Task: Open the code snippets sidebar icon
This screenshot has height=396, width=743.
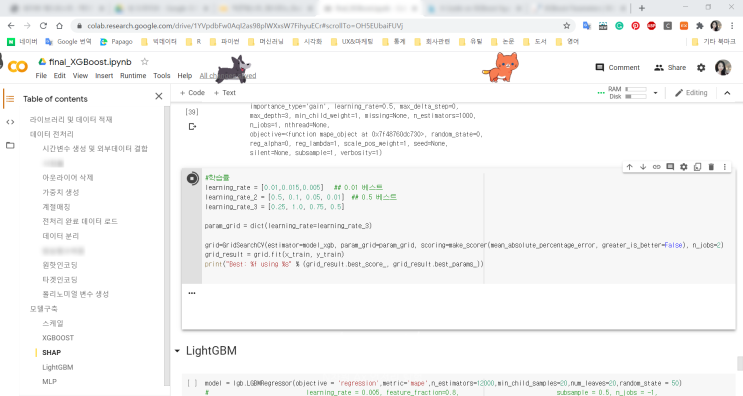Action: coord(10,122)
